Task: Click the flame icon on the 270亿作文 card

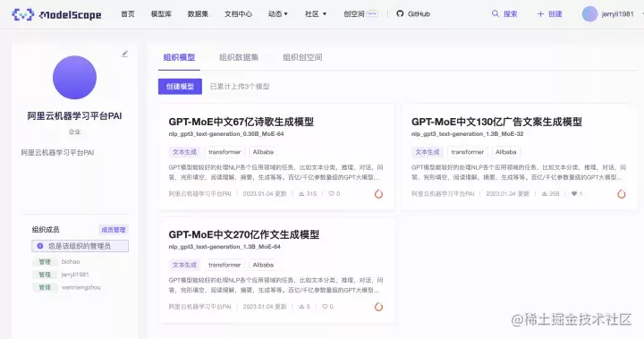Action: (378, 307)
